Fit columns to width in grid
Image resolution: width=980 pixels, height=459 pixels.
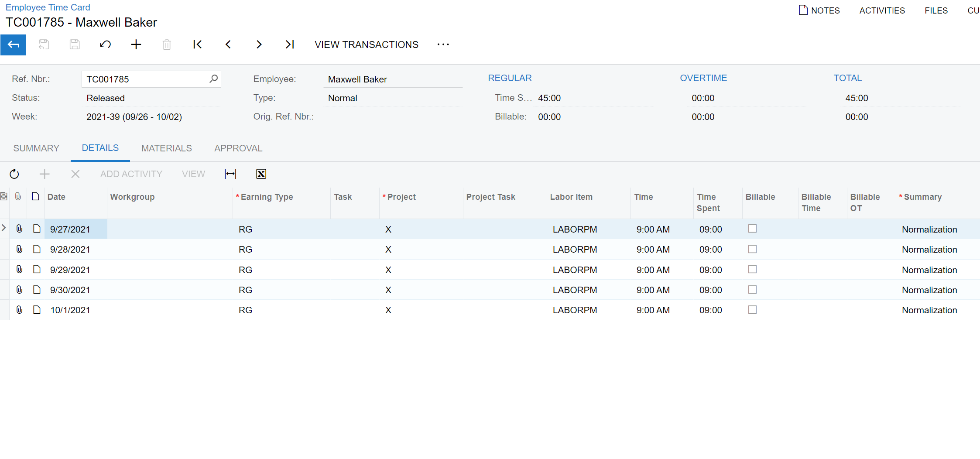230,174
